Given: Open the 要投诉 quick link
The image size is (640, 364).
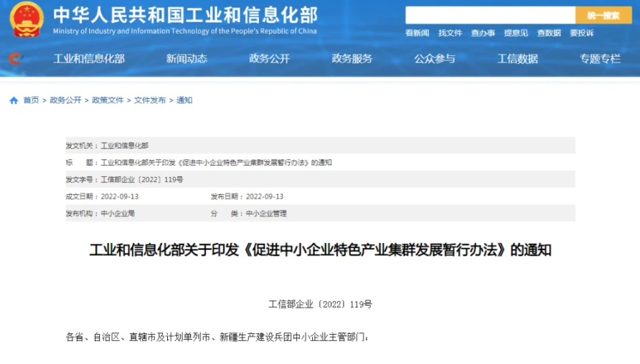Looking at the screenshot, I should click(x=582, y=33).
